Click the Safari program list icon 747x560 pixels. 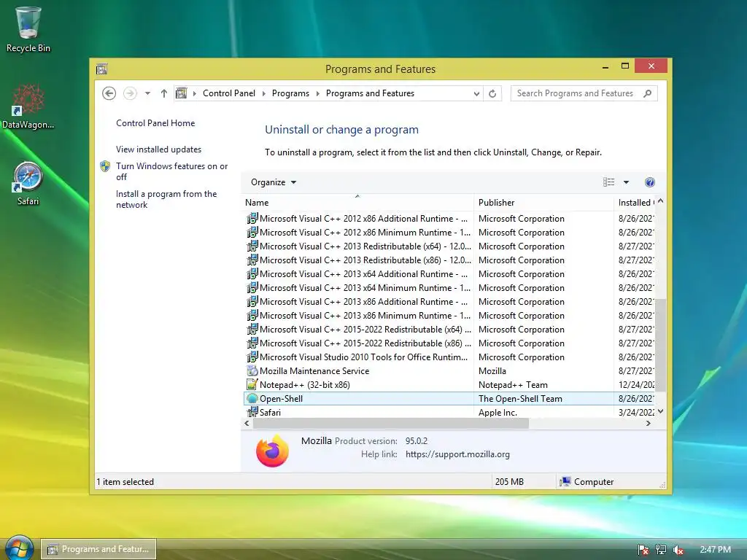[x=252, y=412]
